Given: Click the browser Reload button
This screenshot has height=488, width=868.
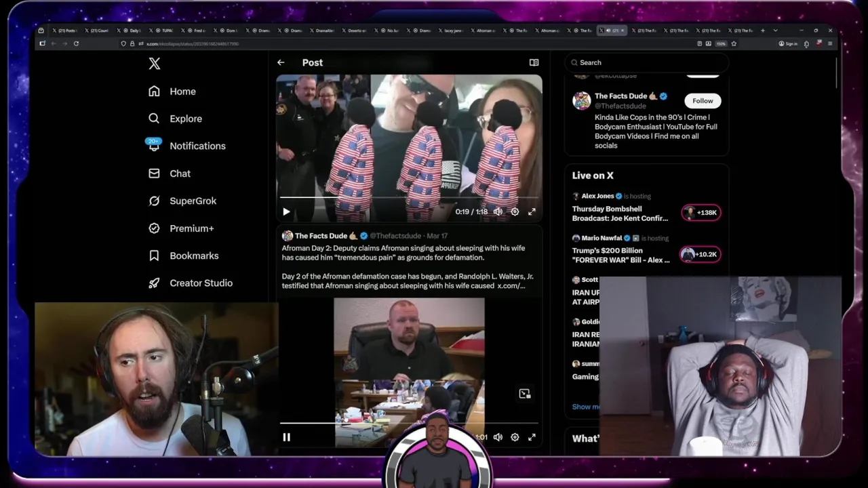Looking at the screenshot, I should (x=76, y=43).
